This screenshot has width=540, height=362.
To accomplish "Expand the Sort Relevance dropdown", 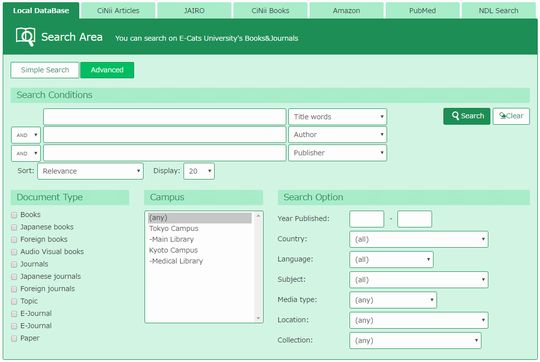I will click(90, 171).
